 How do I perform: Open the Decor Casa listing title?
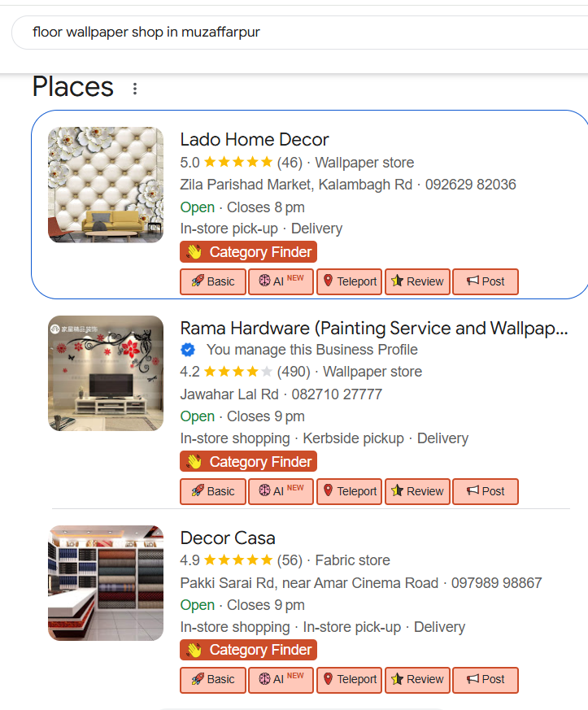click(x=228, y=538)
